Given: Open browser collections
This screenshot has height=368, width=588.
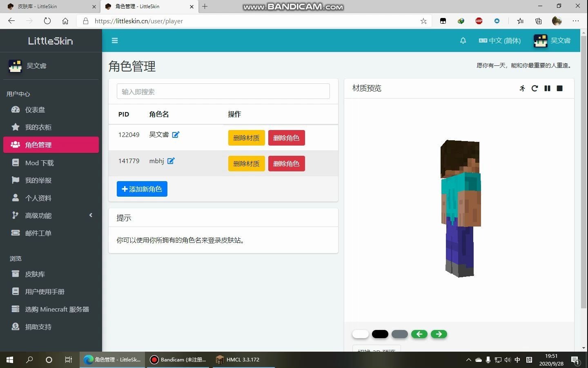Looking at the screenshot, I should [x=539, y=21].
